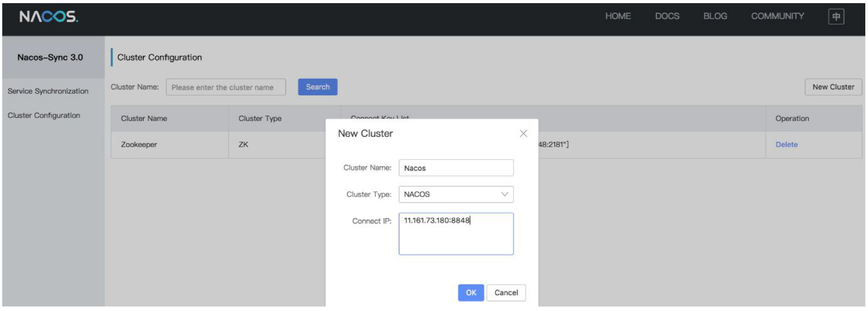Select Cluster Configuration in sidebar
This screenshot has width=868, height=311.
(44, 115)
